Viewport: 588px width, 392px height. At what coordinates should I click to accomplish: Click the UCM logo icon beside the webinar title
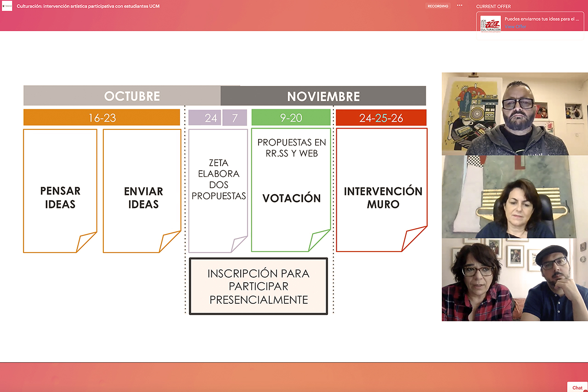(7, 6)
